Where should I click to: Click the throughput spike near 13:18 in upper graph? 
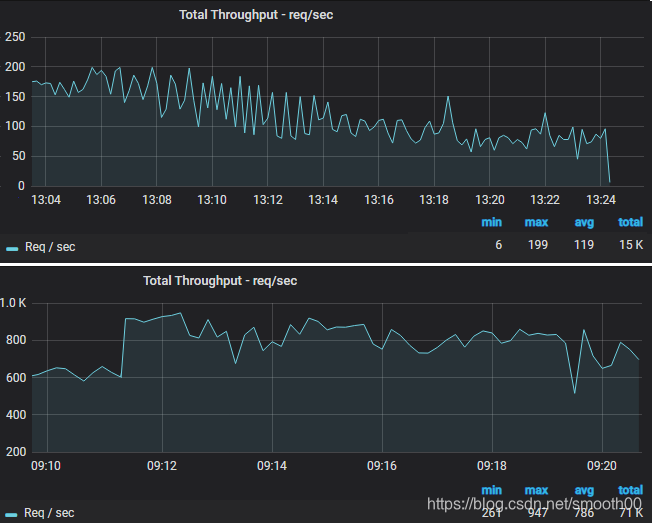tap(448, 97)
